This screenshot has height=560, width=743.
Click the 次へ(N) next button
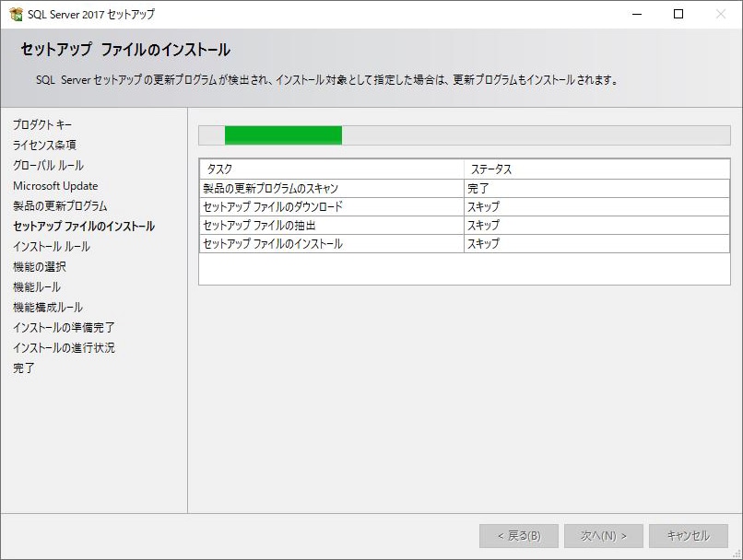tap(604, 536)
